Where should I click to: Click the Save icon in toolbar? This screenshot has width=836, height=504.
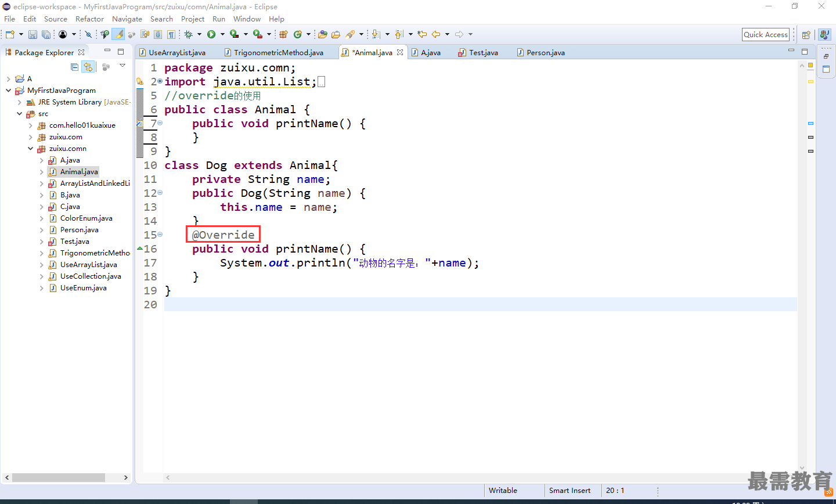click(33, 35)
